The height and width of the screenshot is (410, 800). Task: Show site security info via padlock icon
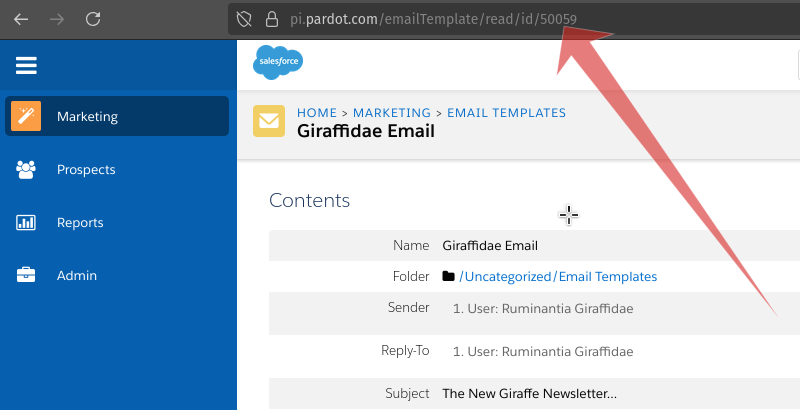coord(270,19)
